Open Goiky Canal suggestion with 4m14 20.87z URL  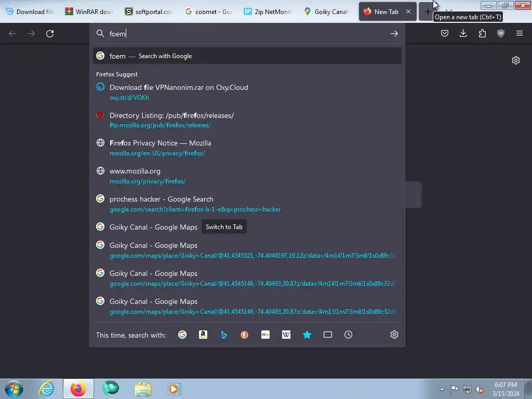[x=247, y=278]
